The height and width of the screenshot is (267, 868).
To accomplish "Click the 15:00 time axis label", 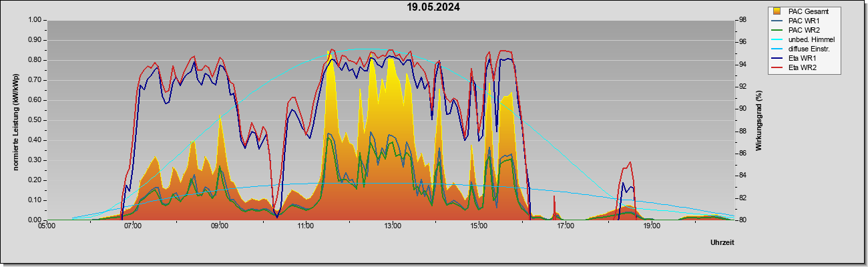I will pos(479,226).
